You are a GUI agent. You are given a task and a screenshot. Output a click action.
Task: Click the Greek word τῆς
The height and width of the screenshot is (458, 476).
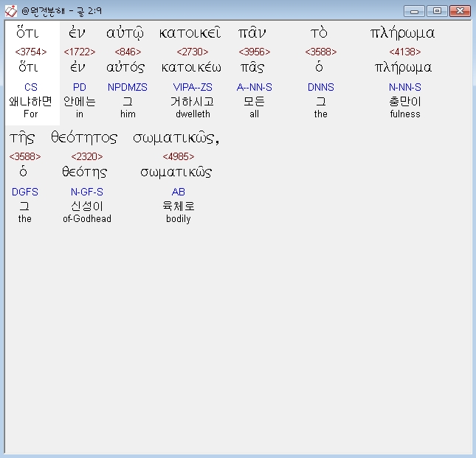coord(22,138)
